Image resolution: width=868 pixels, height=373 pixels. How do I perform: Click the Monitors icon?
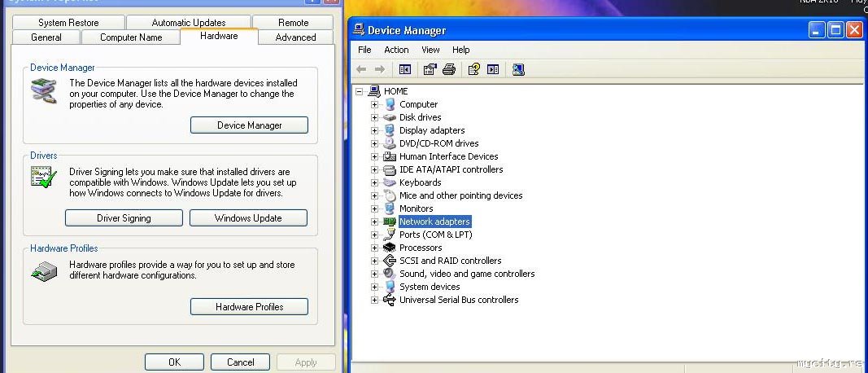[x=390, y=208]
